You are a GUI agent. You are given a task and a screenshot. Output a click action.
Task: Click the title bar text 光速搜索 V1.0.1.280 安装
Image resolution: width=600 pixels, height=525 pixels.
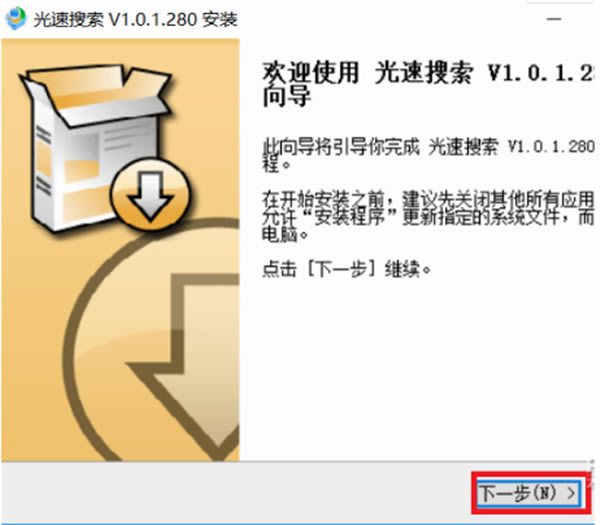135,19
